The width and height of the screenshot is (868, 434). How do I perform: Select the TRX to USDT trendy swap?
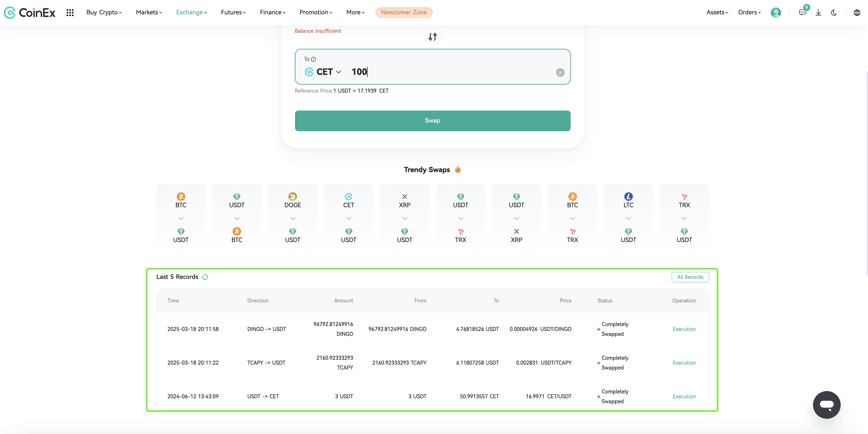(684, 218)
